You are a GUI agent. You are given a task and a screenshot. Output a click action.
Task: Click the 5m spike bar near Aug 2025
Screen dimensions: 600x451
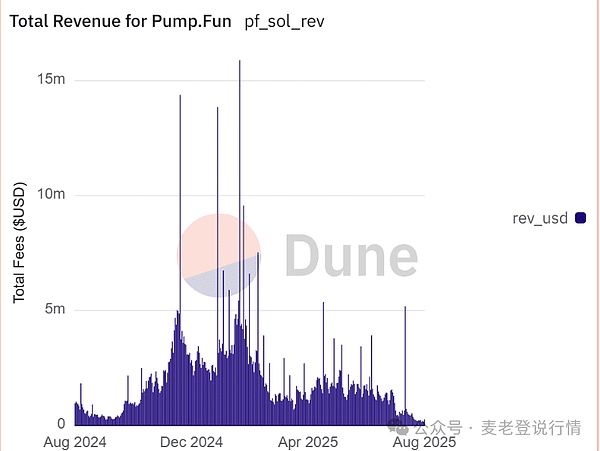click(x=405, y=360)
